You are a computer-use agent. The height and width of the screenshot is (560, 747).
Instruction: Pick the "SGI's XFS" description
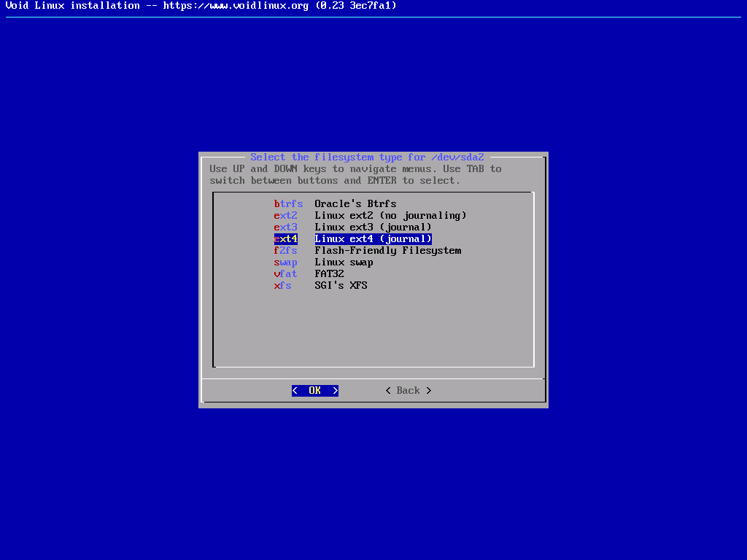341,286
